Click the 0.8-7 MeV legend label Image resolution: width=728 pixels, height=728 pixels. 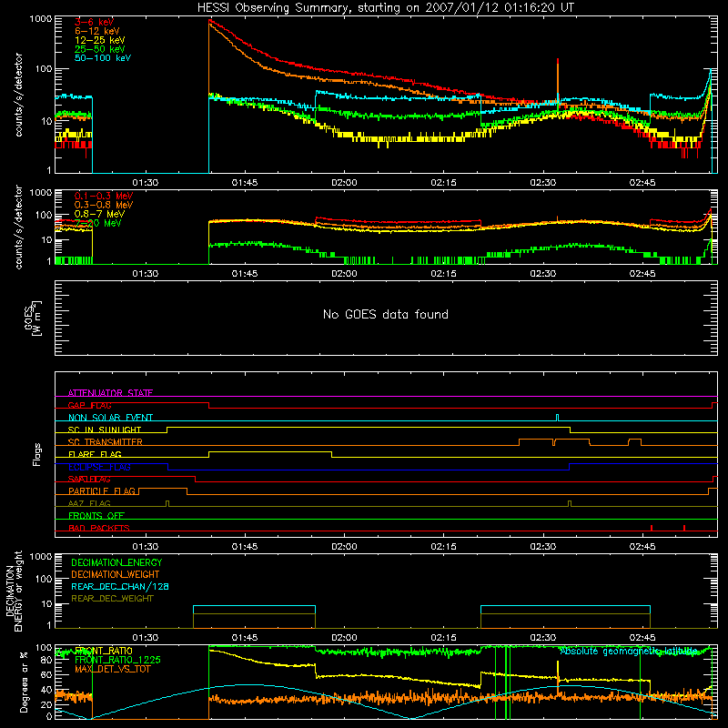[x=99, y=214]
